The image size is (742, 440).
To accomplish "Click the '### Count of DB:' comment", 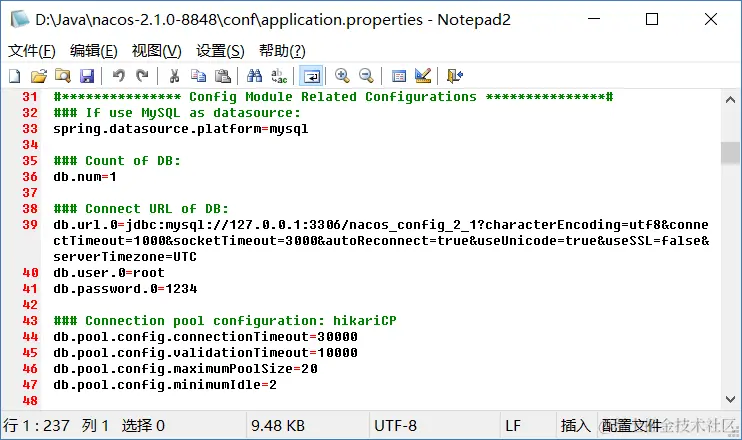I will point(117,161).
